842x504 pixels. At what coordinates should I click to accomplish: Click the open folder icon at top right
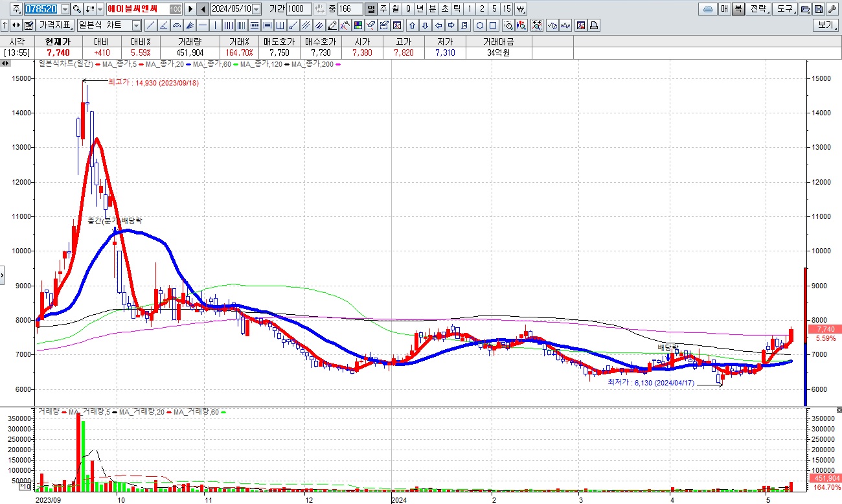tap(804, 9)
